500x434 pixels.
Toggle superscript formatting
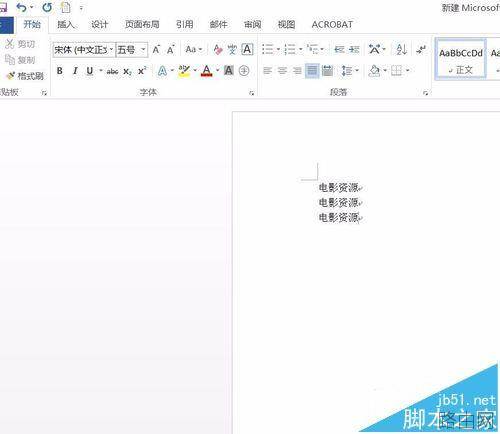(142, 70)
